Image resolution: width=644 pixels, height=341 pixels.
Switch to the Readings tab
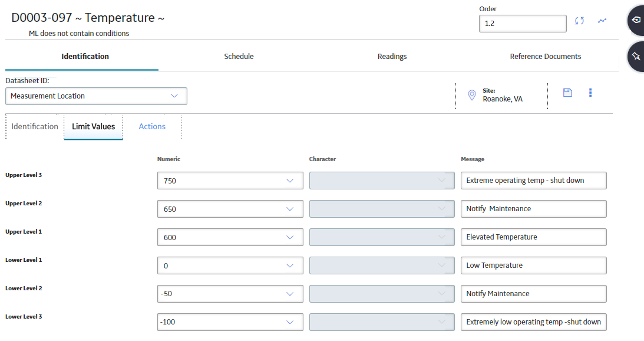392,57
